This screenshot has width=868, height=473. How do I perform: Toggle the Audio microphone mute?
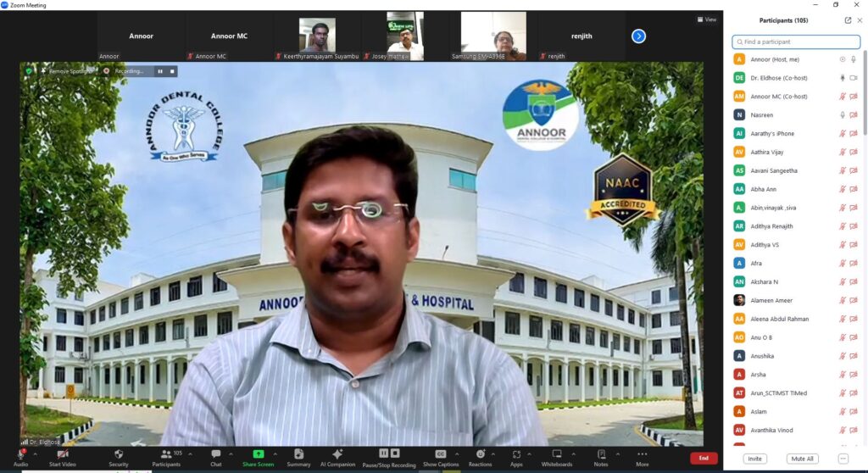[x=20, y=455]
